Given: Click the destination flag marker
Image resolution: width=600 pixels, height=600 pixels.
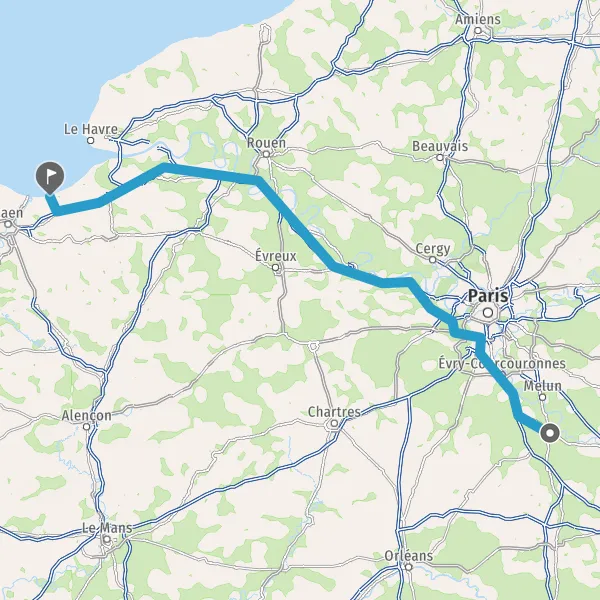Looking at the screenshot, I should tap(50, 178).
